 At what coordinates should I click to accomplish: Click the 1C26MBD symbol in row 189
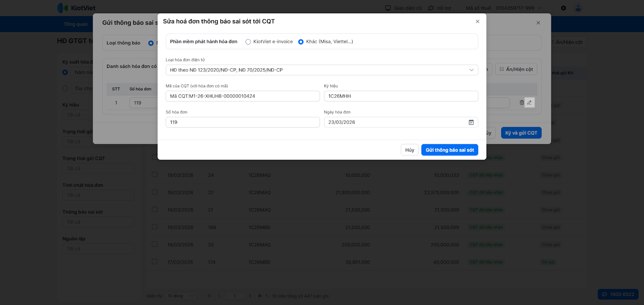click(260, 227)
